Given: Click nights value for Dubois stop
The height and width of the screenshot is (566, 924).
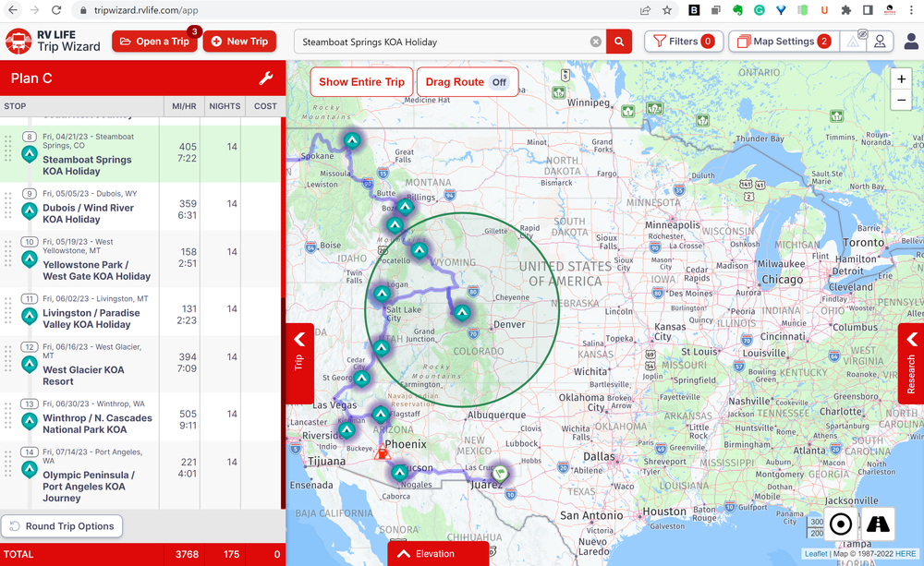Looking at the screenshot, I should click(x=232, y=204).
